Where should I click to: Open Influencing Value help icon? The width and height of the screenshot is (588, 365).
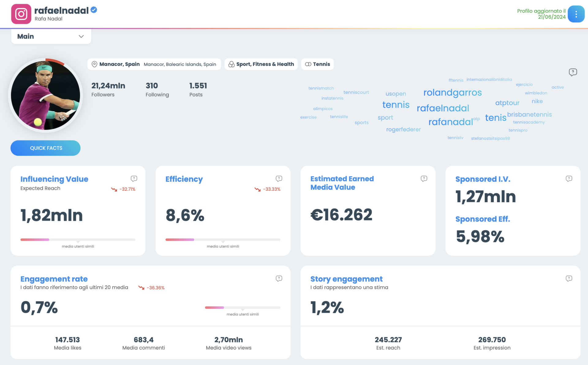(x=134, y=179)
